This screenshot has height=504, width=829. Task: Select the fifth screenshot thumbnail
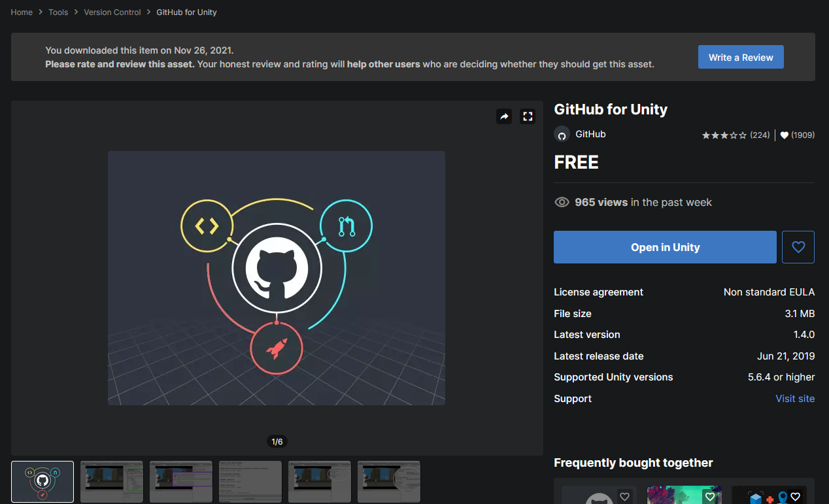(320, 482)
